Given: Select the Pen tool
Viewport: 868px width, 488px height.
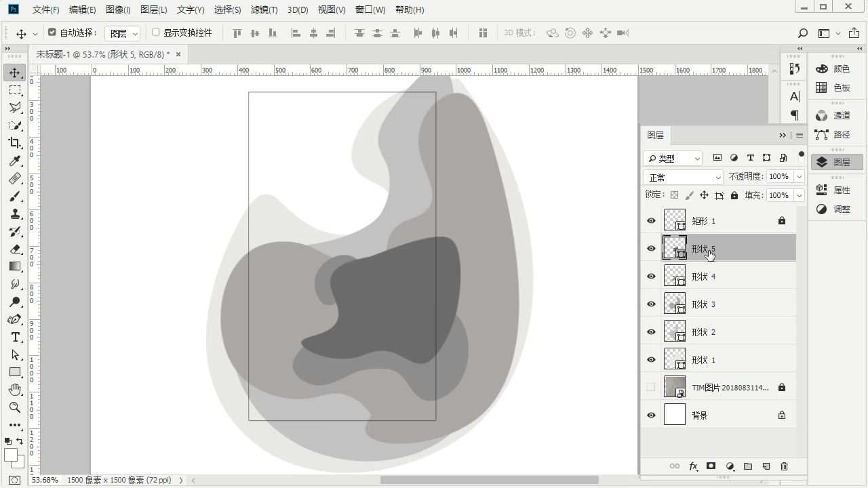Looking at the screenshot, I should pyautogui.click(x=15, y=319).
